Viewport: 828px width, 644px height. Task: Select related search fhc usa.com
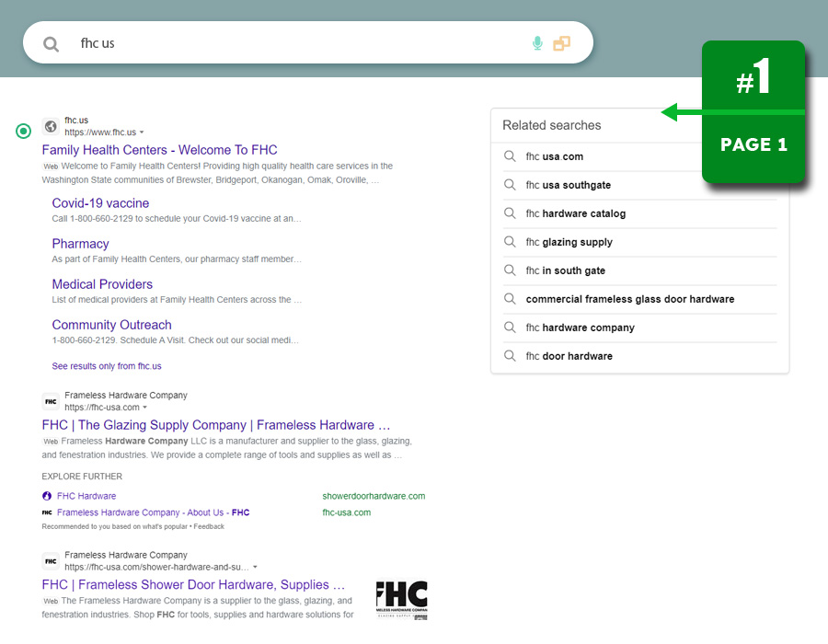[x=555, y=156]
